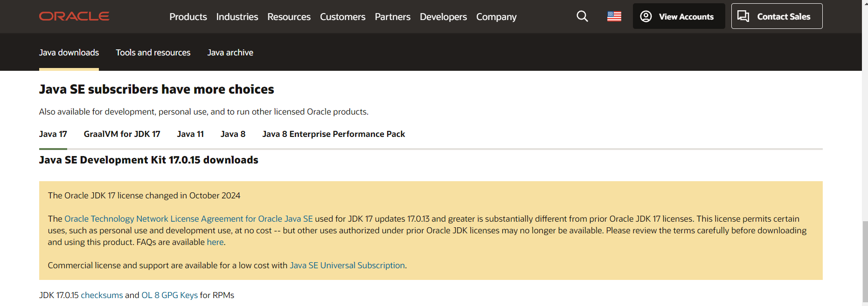Open the Partners menu
Screen dimensions: 868x306
click(x=392, y=17)
